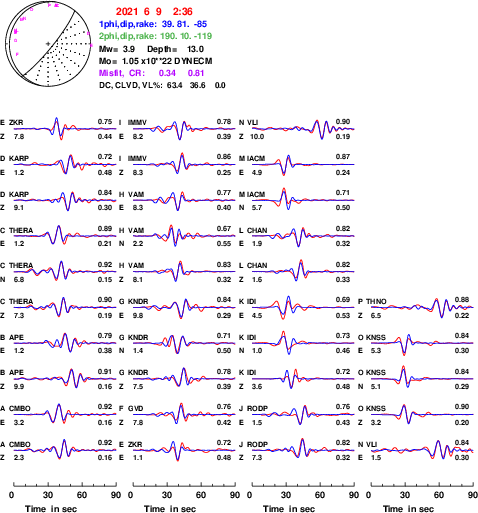478x513 pixels.
Task: Select the DC, CLVD, VL% percentages line
Action: [x=162, y=85]
